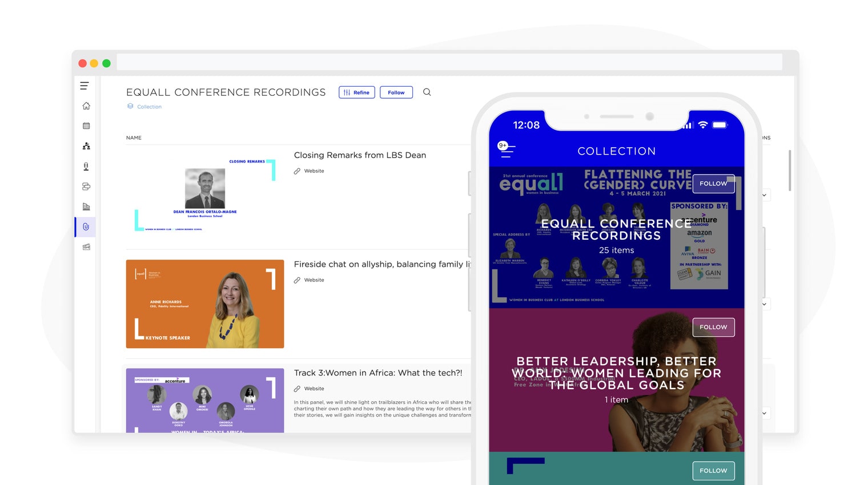The width and height of the screenshot is (868, 485).
Task: Click "25 items" text on phone
Action: (617, 250)
